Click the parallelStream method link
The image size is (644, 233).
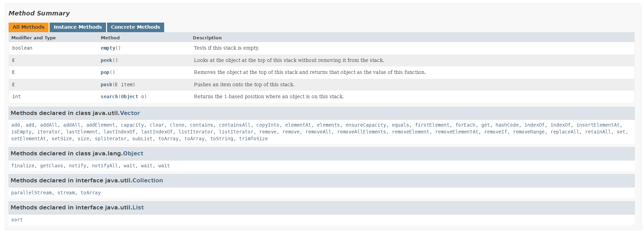pos(31,193)
